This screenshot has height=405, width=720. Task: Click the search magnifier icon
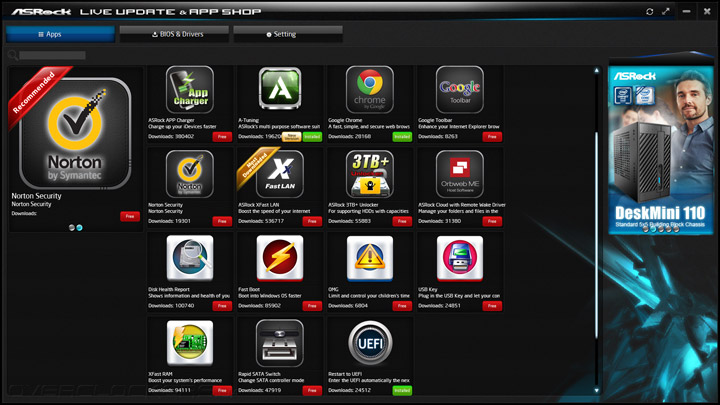(x=13, y=55)
